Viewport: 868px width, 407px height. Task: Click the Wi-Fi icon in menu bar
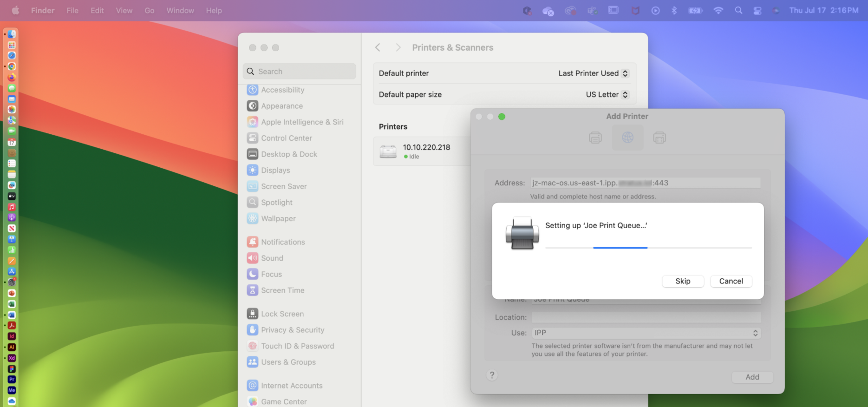[718, 10]
